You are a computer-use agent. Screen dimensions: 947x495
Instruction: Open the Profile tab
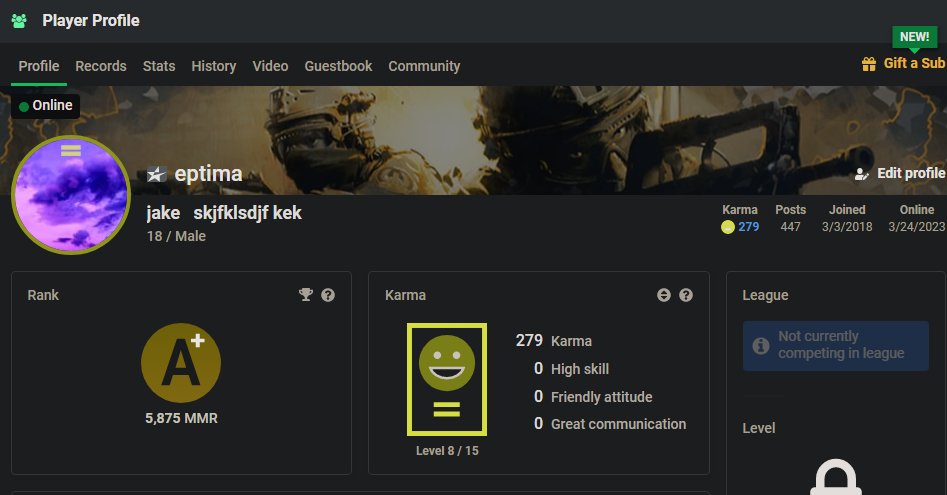tap(39, 66)
